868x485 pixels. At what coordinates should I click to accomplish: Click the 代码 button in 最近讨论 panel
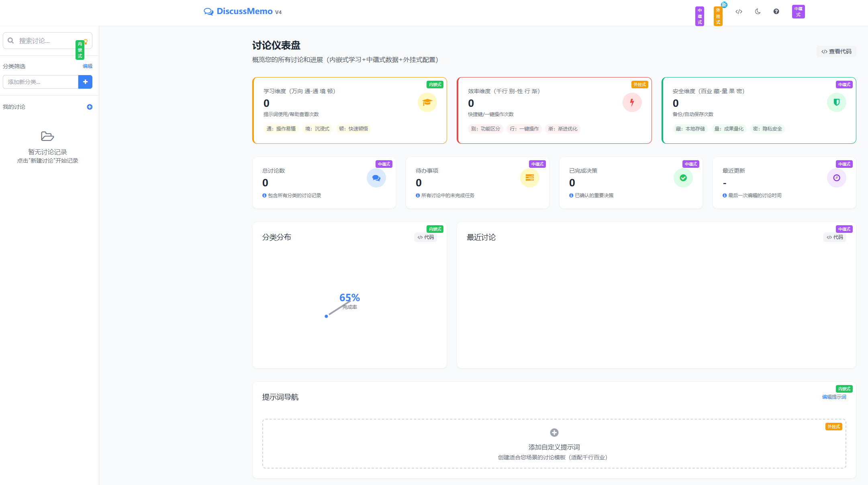tap(835, 237)
